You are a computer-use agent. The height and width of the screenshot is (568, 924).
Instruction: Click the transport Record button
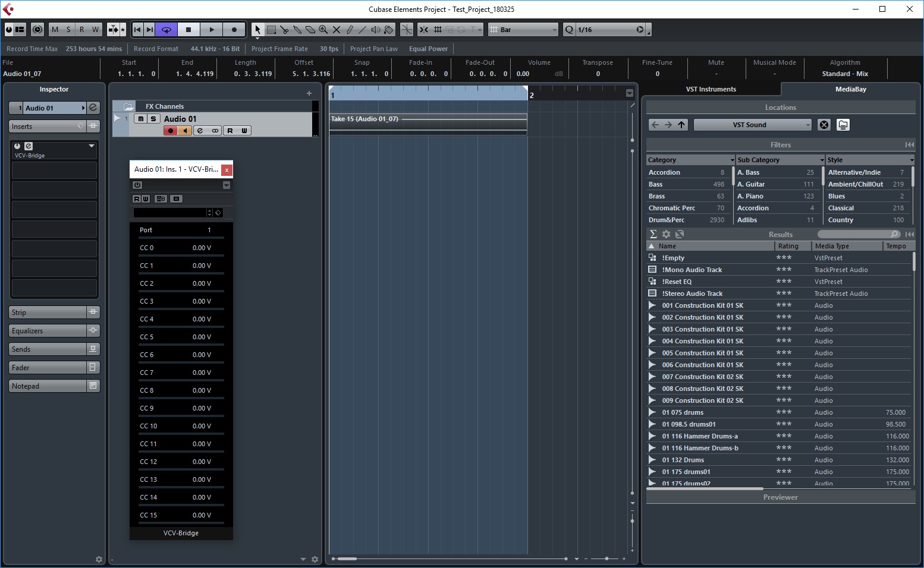tap(234, 30)
